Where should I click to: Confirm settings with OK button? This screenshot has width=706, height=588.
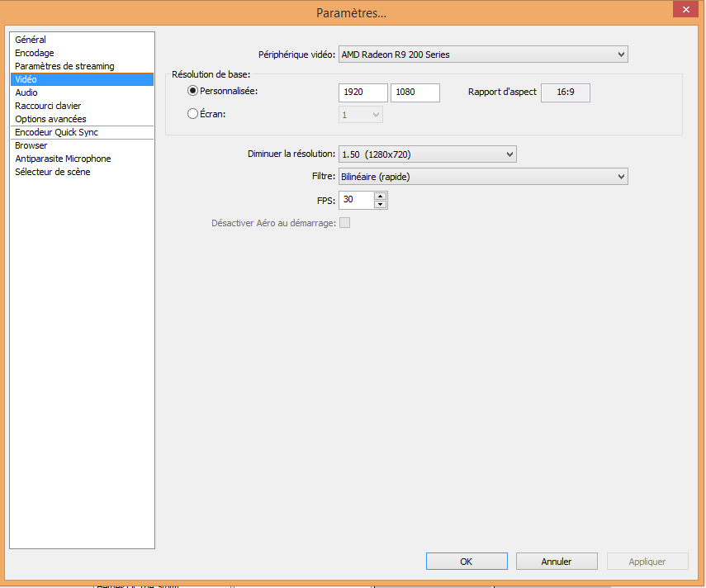467,562
